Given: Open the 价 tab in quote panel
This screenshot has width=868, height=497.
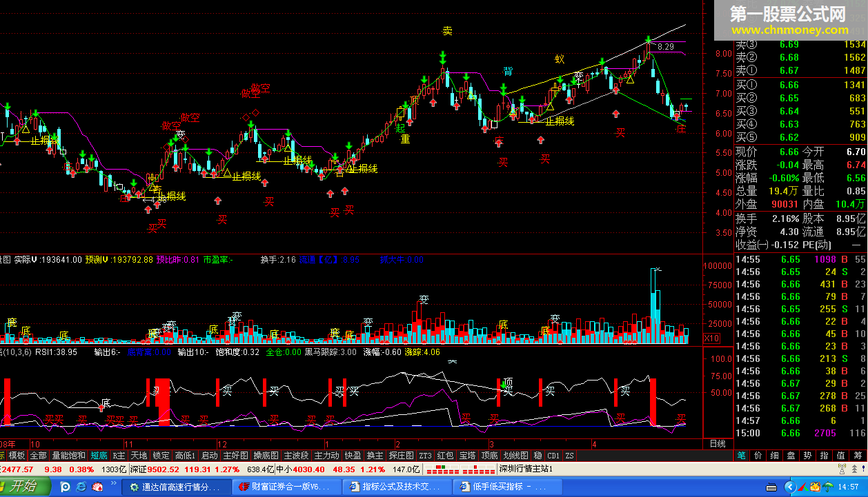Looking at the screenshot, I should (x=758, y=456).
